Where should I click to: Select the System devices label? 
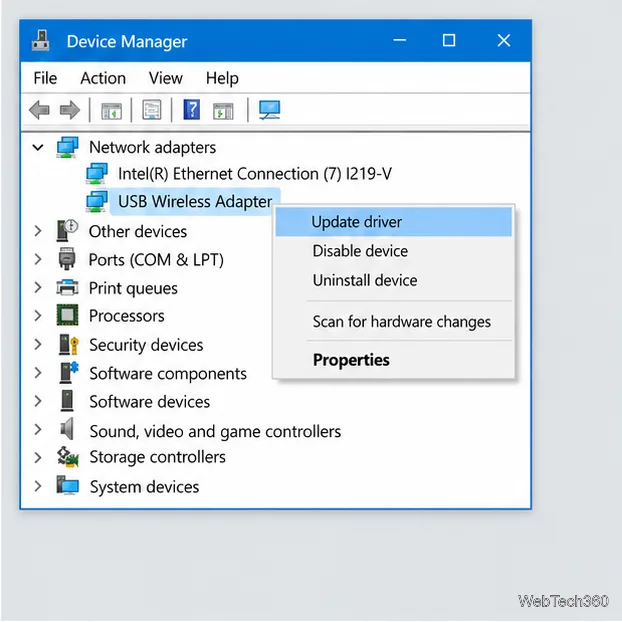click(144, 487)
